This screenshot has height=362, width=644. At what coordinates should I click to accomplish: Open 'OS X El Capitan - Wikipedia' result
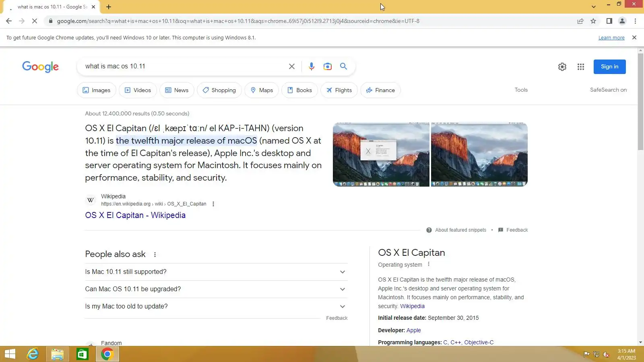pos(135,215)
